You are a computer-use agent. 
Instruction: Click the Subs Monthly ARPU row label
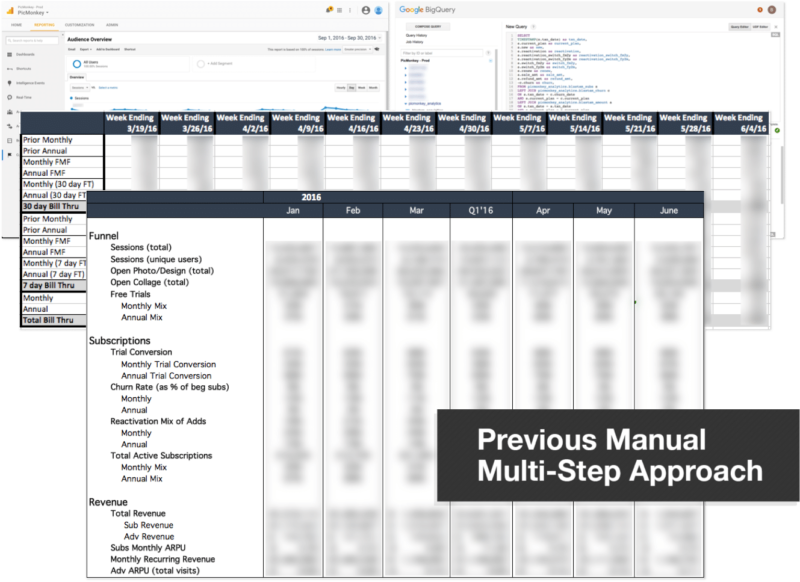148,548
